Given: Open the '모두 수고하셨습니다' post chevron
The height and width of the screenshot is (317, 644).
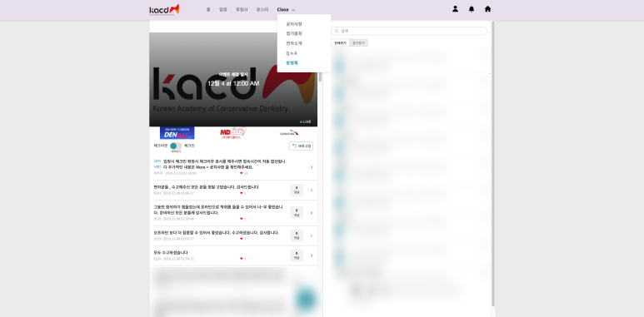Looking at the screenshot, I should point(312,255).
